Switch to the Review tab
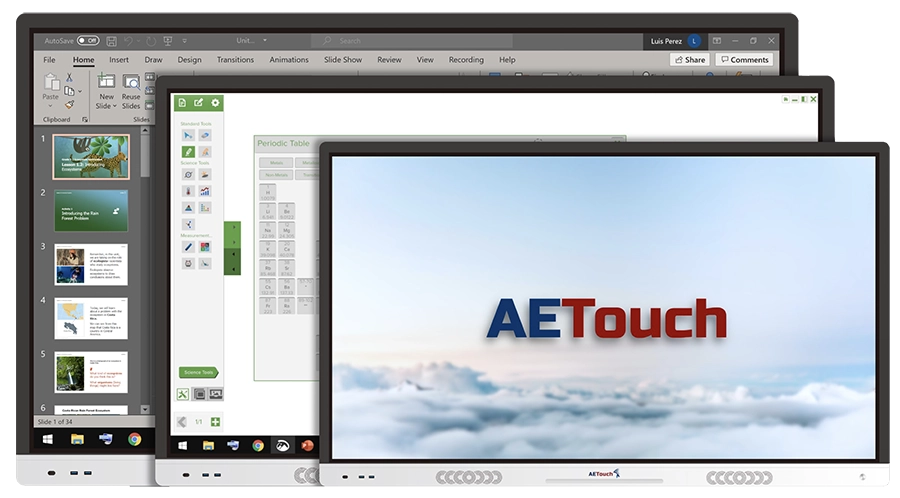This screenshot has height=498, width=900. (389, 60)
